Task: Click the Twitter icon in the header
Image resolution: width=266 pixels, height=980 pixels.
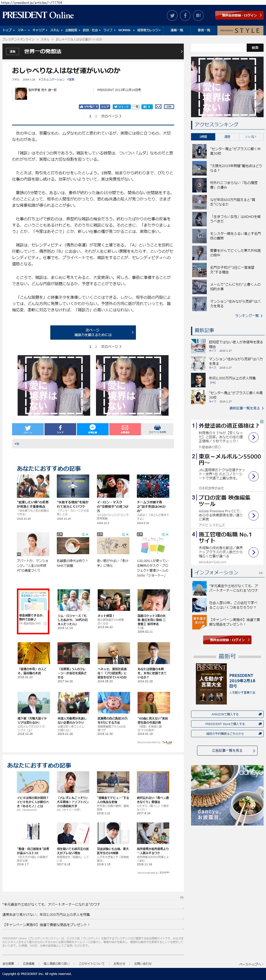Action: point(172,15)
